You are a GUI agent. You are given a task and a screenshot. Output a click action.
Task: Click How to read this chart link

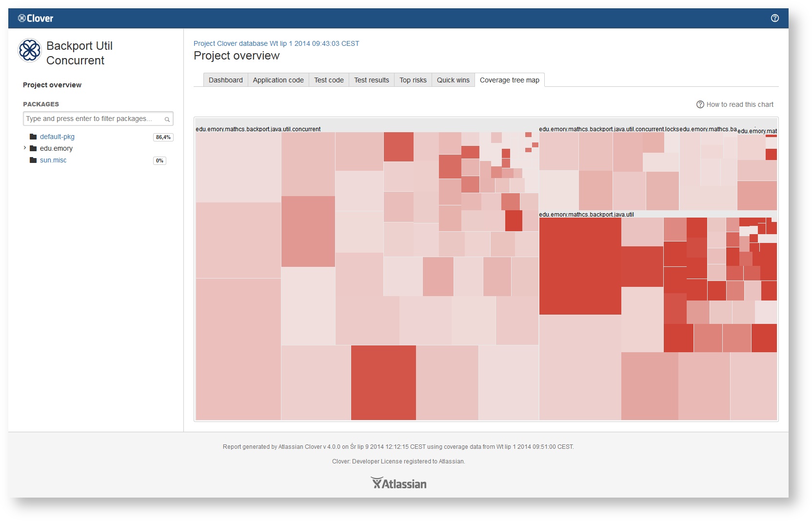tap(740, 104)
